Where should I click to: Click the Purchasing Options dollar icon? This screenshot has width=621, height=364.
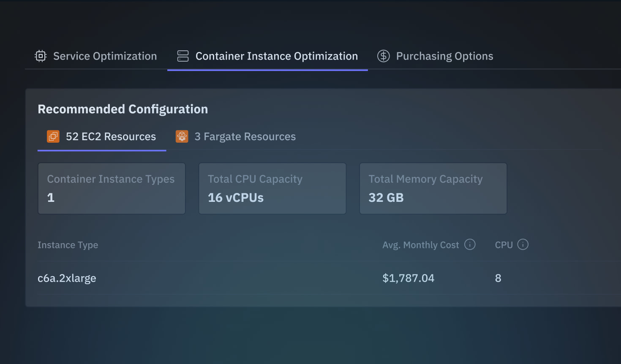point(384,56)
